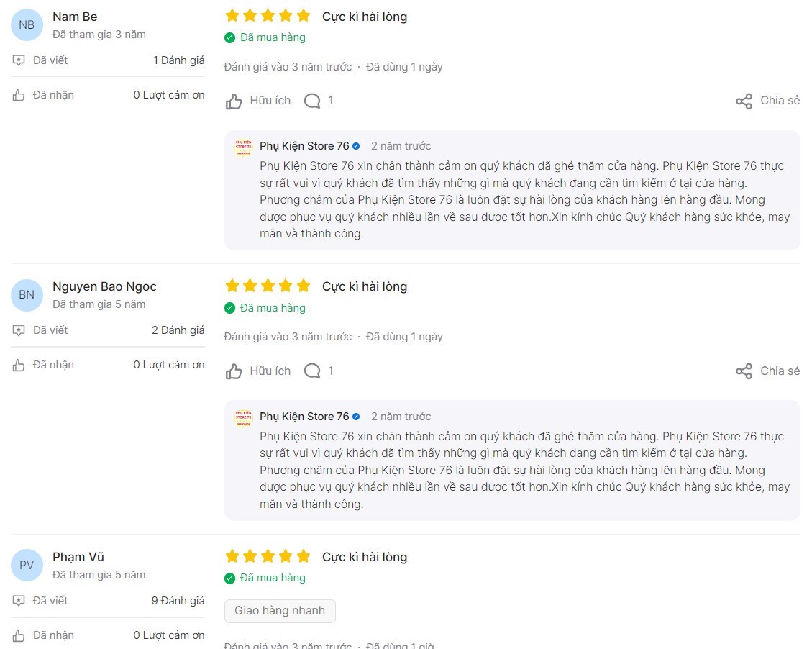Open Phạm Vũ's profile name
Screen dimensions: 812x649
pos(78,557)
